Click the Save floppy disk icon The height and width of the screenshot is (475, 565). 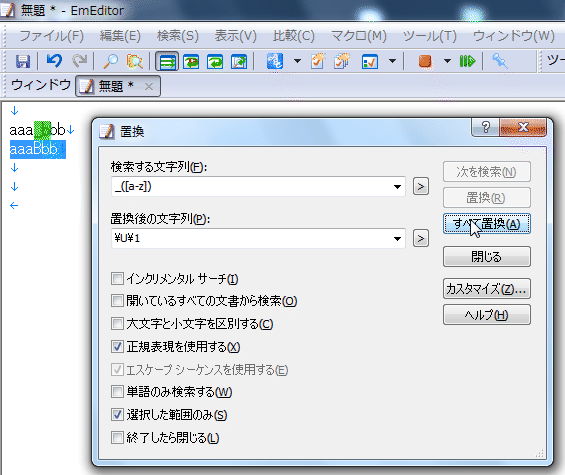23,61
